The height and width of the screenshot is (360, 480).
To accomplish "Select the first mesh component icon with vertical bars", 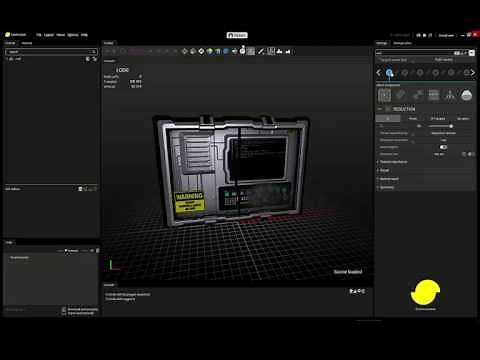I will (384, 95).
